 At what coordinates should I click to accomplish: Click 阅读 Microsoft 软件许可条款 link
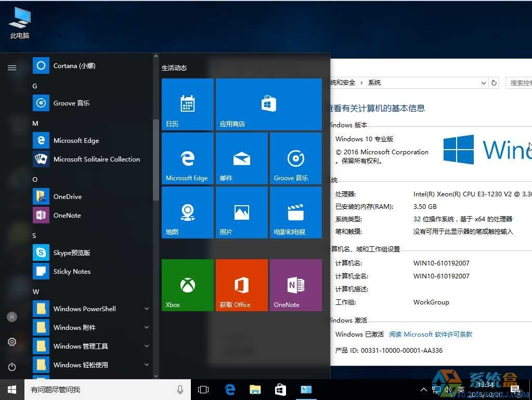tap(431, 335)
